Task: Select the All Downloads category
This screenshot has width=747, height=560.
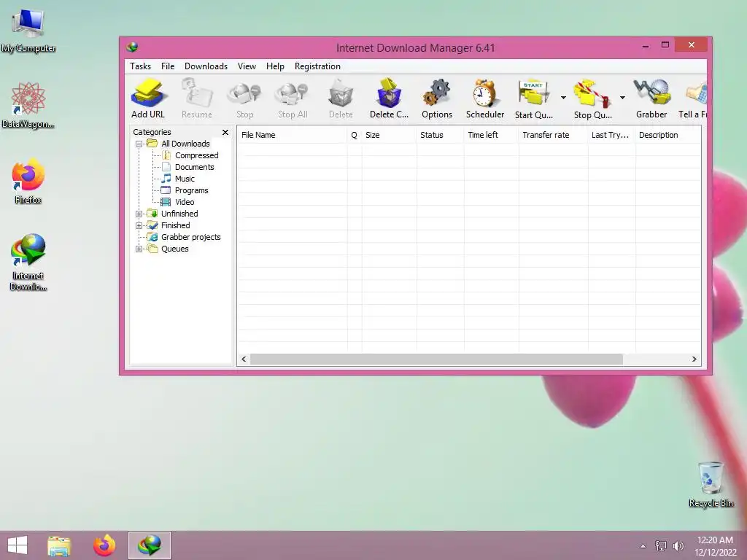Action: coord(185,144)
